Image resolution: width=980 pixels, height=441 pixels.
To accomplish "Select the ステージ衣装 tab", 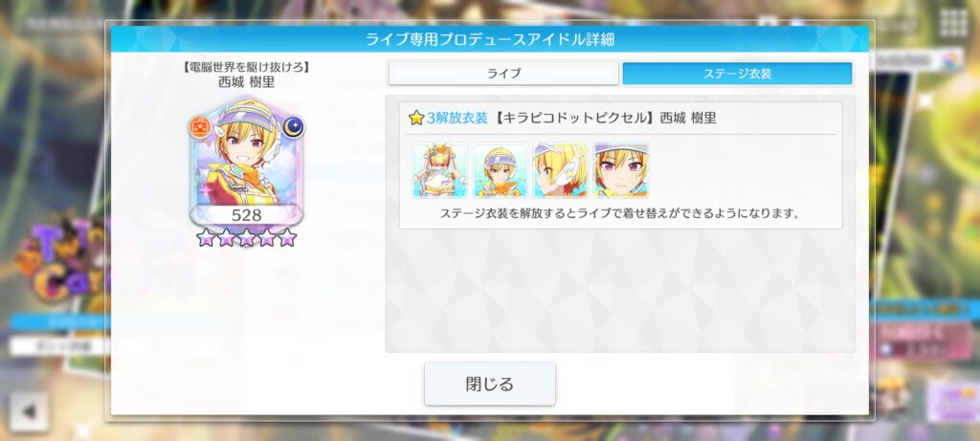I will click(x=738, y=74).
